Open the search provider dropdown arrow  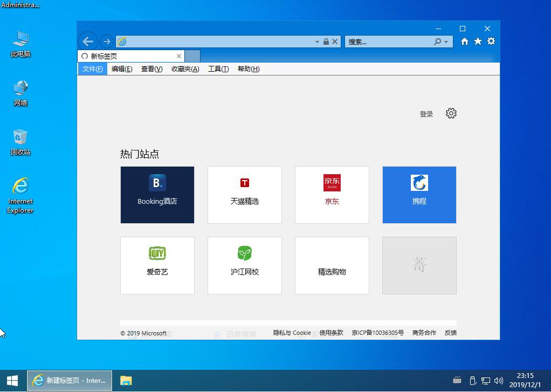[x=446, y=42]
